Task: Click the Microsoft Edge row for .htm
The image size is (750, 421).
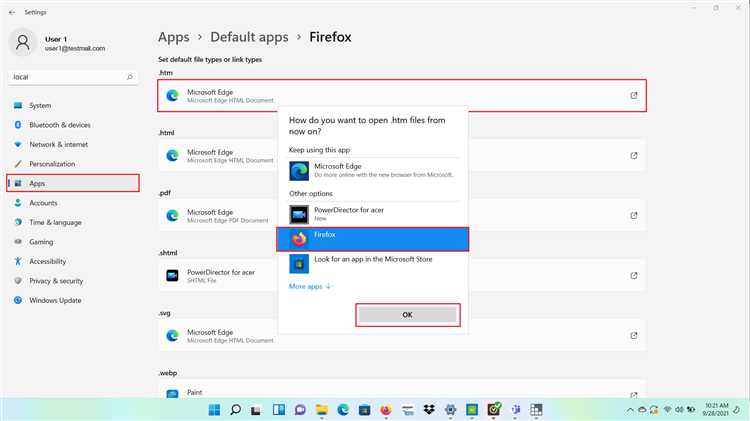Action: 402,96
